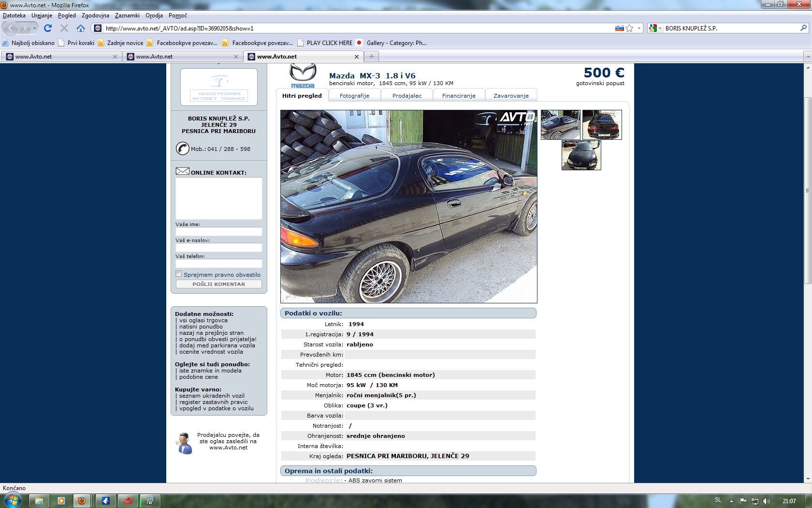Open the URL bar history dropdown

coord(639,28)
